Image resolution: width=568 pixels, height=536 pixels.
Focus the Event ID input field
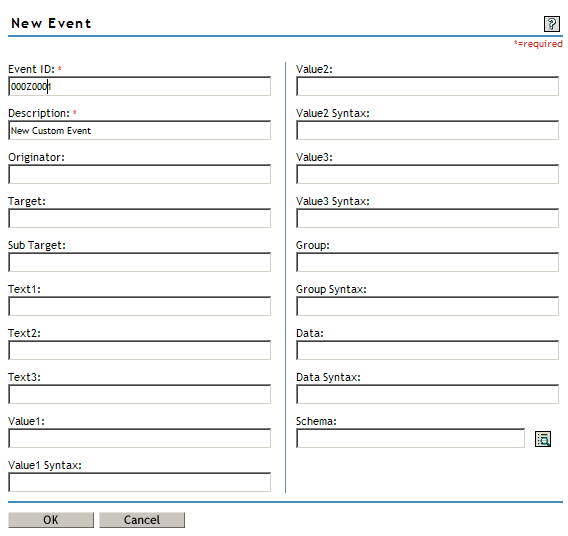139,86
